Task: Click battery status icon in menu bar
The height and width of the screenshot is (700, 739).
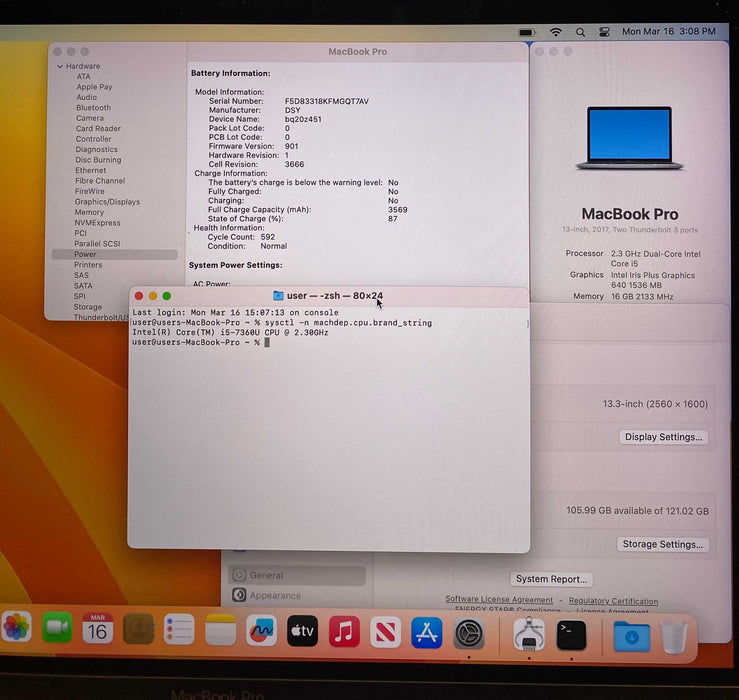Action: tap(527, 33)
